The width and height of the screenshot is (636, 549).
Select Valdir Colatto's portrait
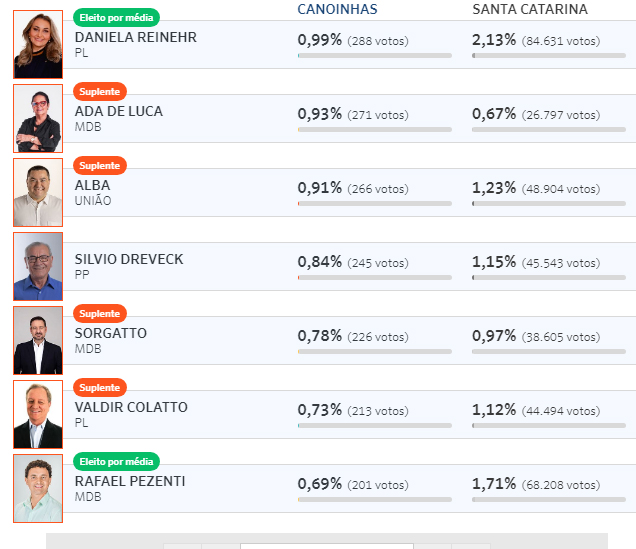(x=38, y=414)
